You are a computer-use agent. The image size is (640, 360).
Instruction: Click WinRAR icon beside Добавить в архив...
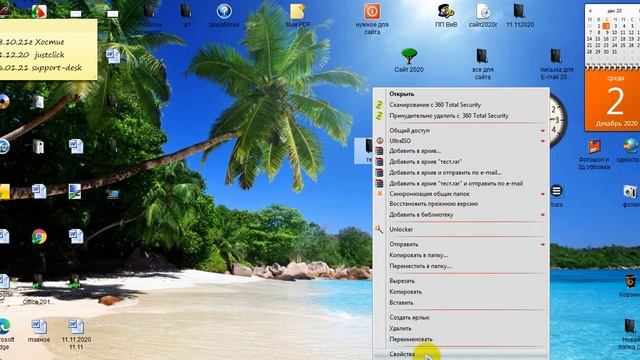[380, 151]
